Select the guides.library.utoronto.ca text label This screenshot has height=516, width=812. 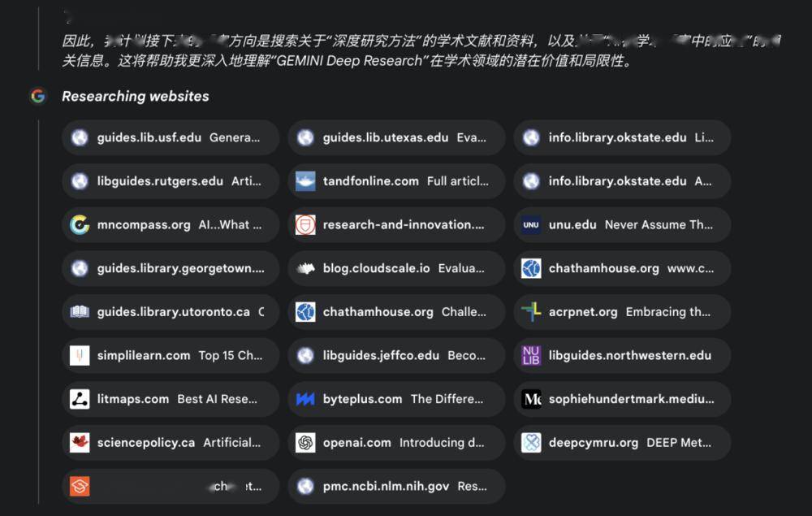point(174,312)
